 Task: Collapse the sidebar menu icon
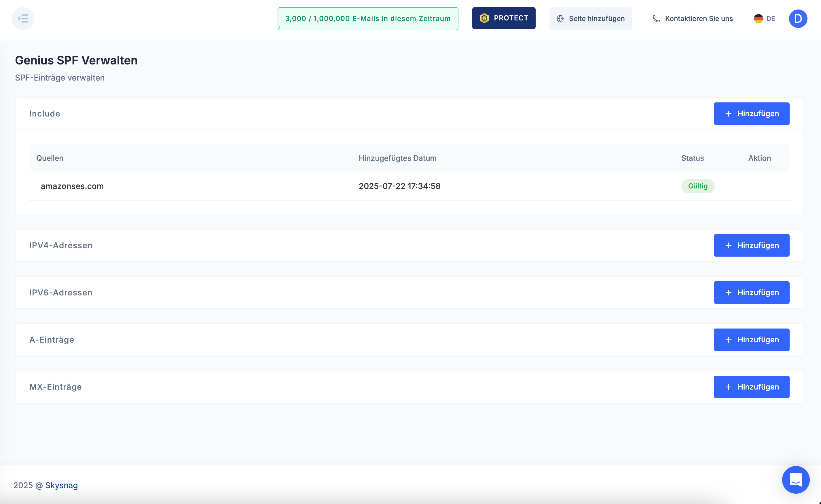(23, 19)
